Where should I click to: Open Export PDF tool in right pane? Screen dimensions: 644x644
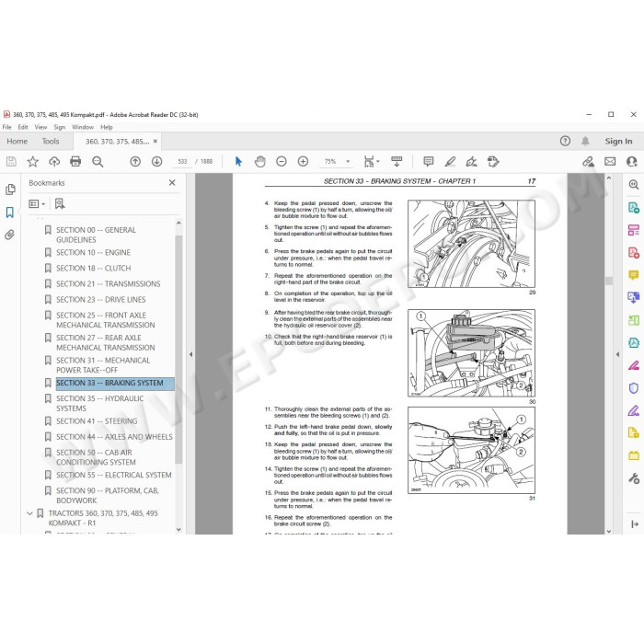633,207
